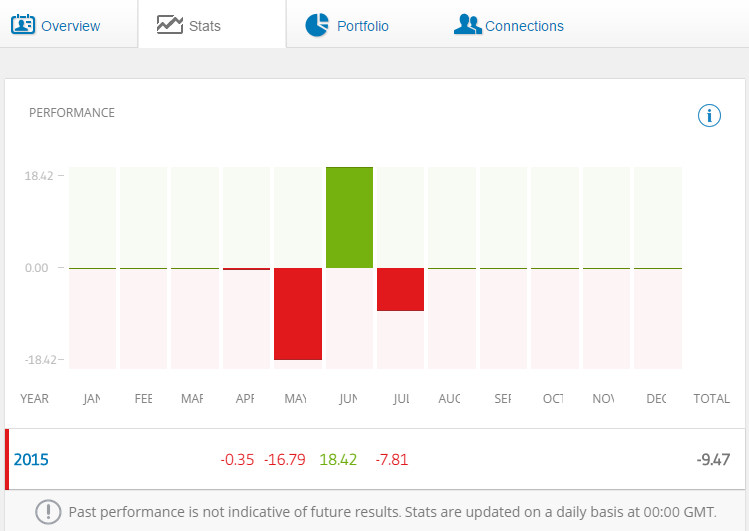Open the performance info icon
Screen dimensions: 749x531
[x=709, y=116]
